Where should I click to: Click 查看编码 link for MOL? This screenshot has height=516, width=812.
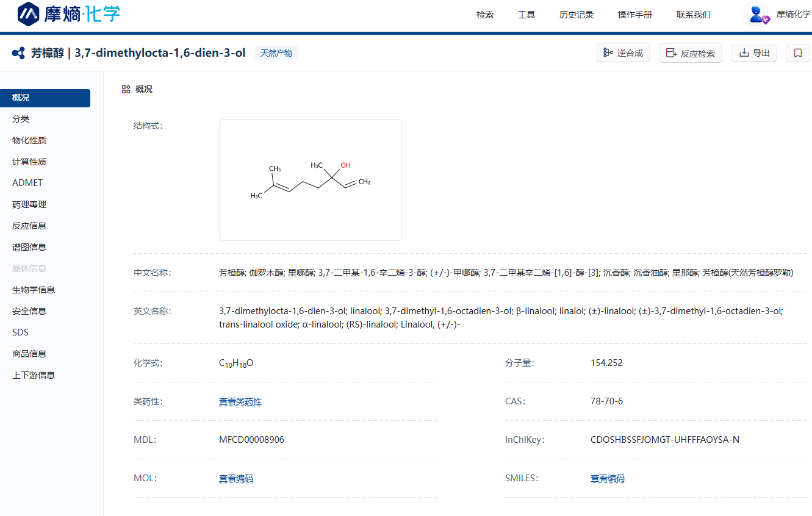[236, 478]
